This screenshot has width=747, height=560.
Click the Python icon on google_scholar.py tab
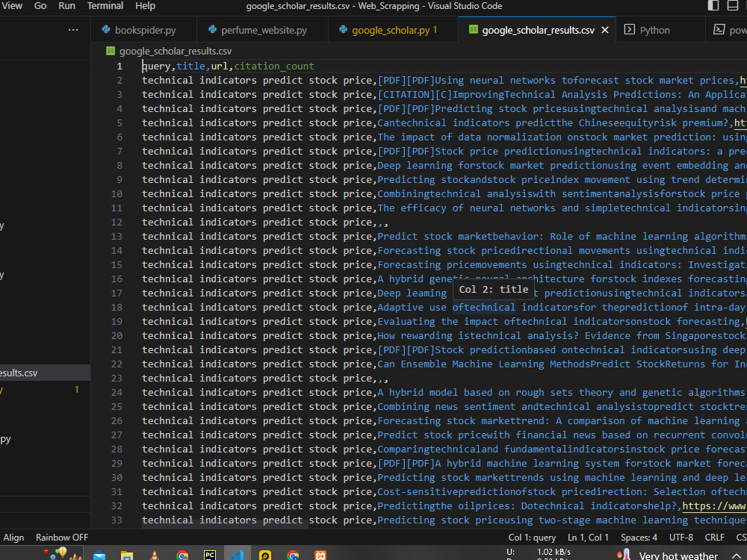[343, 30]
